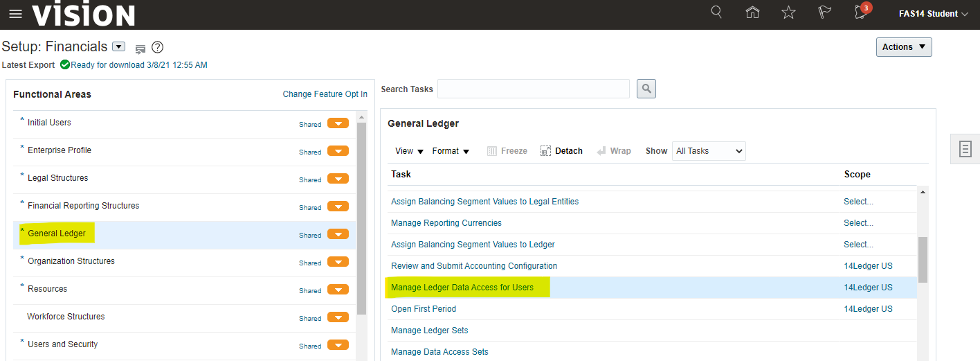Open the Show All Tasks combo box
The height and width of the screenshot is (361, 980).
tap(708, 151)
